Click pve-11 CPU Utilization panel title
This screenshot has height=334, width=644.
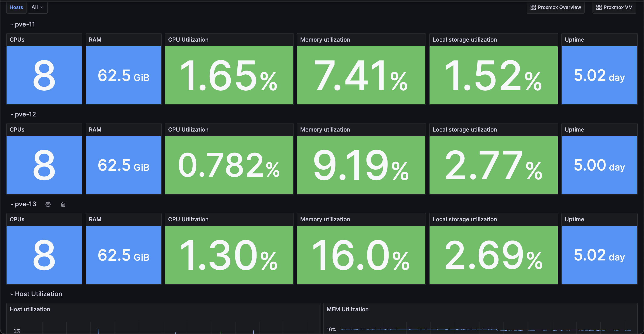tap(188, 39)
